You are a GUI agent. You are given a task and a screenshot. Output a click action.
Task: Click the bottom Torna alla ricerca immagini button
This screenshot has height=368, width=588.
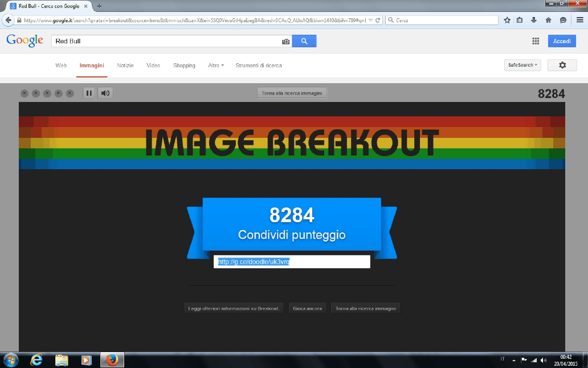click(366, 308)
